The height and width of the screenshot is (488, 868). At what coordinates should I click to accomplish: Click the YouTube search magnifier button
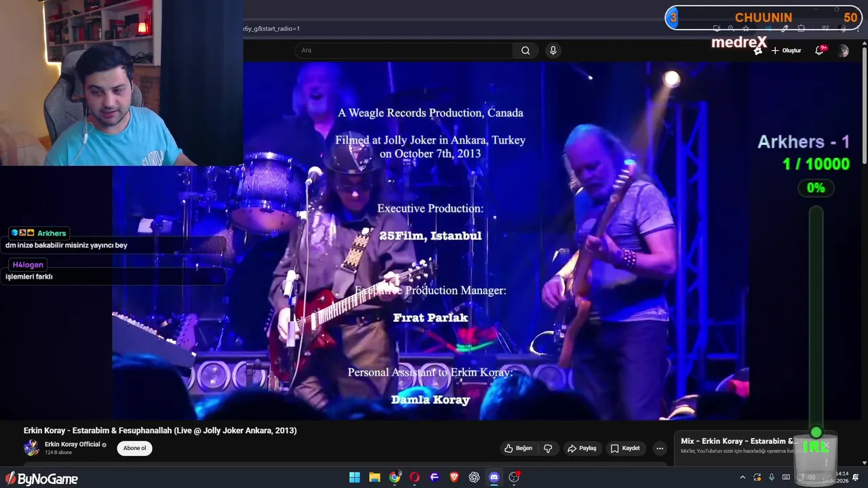[526, 50]
